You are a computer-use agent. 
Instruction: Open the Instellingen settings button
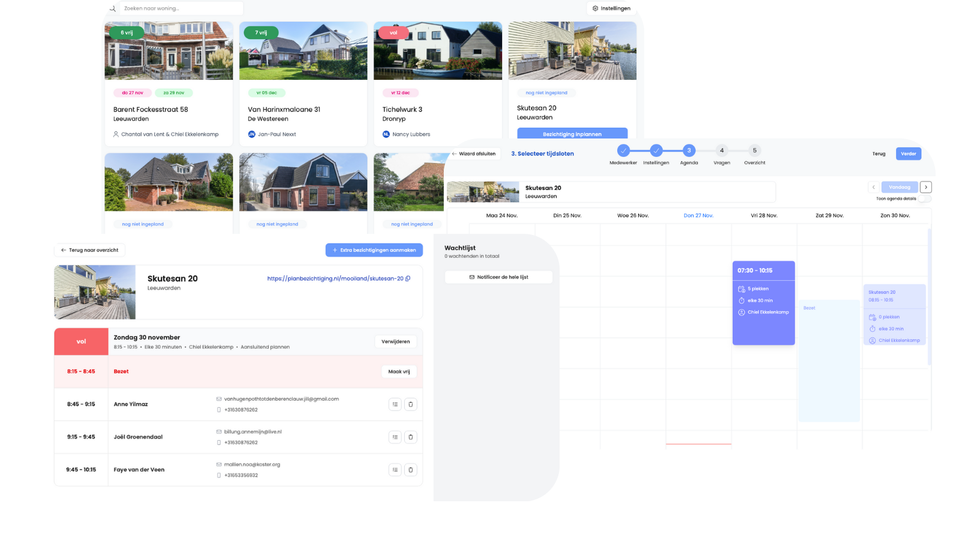[x=611, y=8]
